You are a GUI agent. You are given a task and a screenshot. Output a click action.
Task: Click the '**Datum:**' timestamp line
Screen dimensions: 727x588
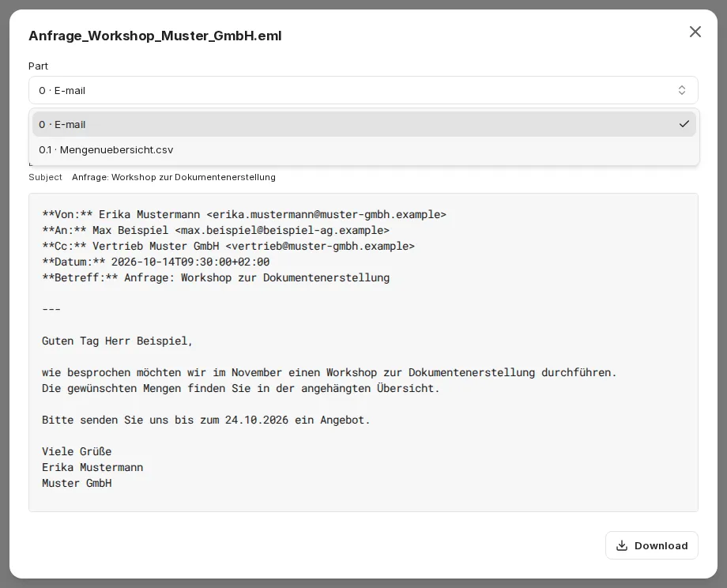pyautogui.click(x=156, y=262)
